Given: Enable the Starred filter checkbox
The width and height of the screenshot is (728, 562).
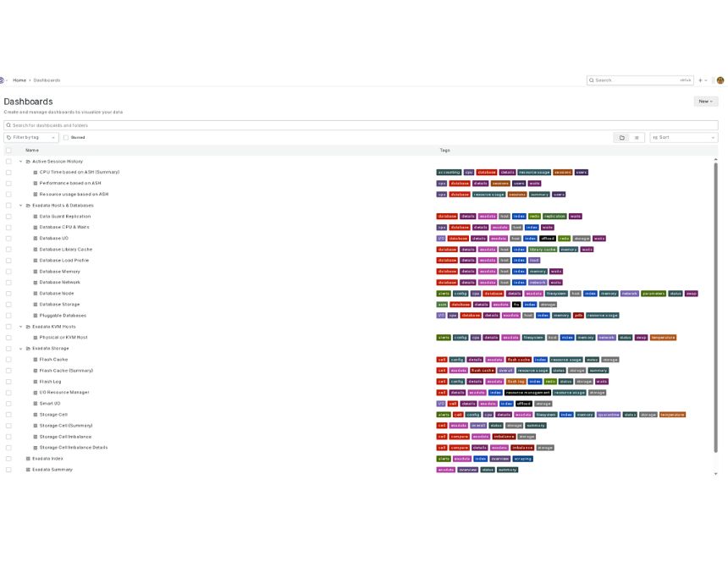Looking at the screenshot, I should (66, 137).
